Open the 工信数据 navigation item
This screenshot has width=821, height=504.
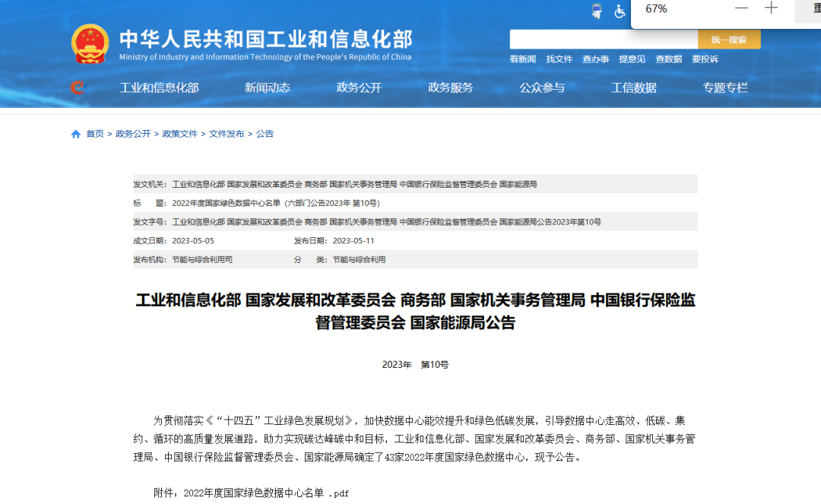click(634, 88)
